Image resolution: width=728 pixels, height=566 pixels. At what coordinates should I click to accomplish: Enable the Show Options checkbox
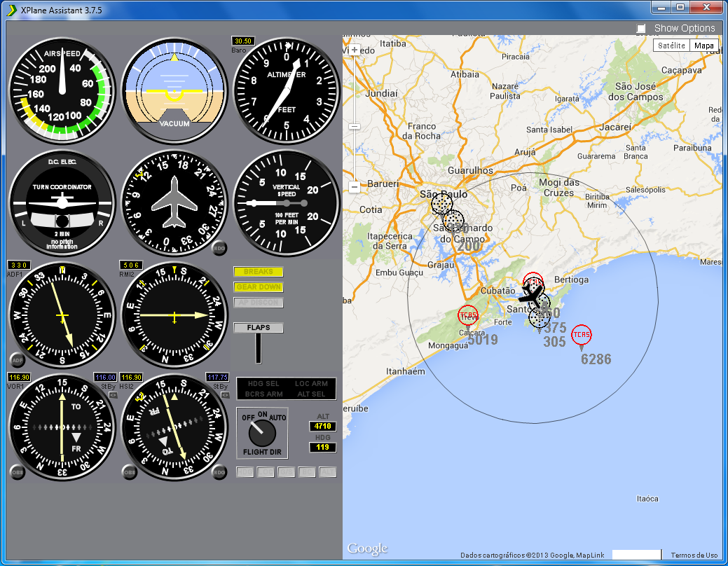pyautogui.click(x=641, y=28)
